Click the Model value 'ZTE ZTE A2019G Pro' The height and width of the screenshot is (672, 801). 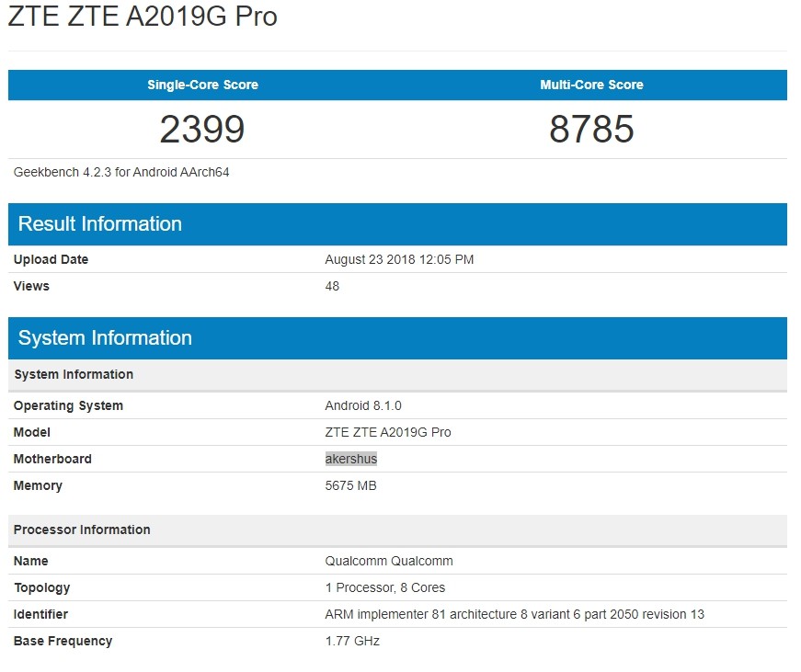pyautogui.click(x=388, y=432)
